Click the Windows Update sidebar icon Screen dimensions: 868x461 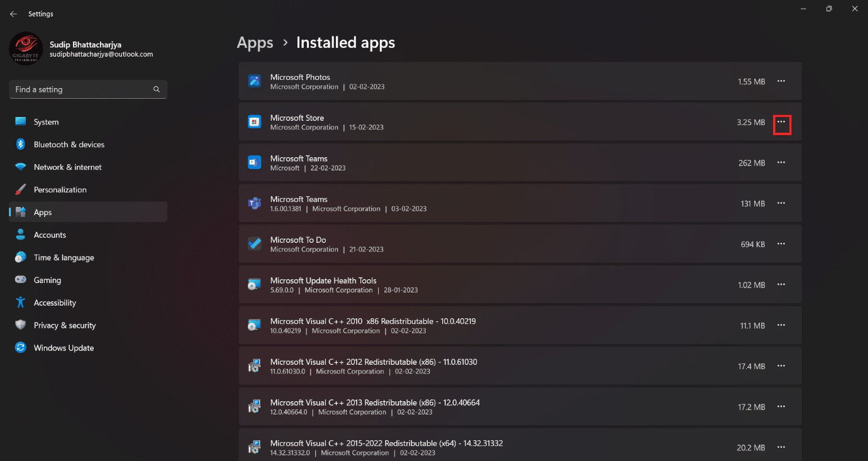pos(21,348)
